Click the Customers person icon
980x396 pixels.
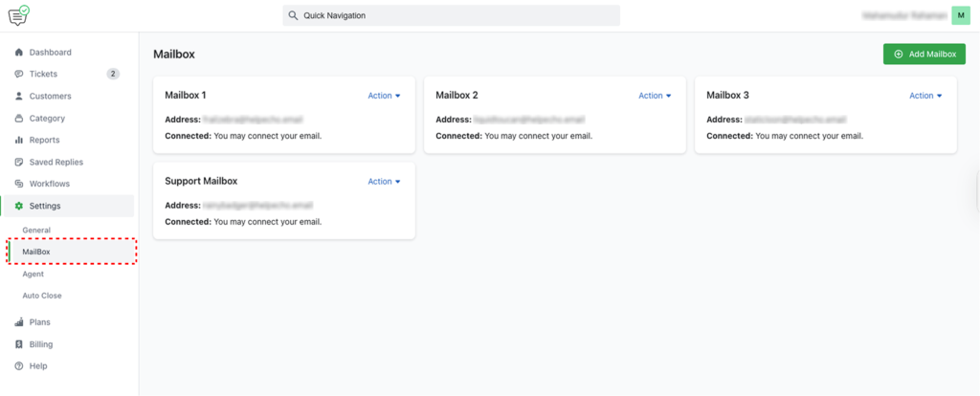pyautogui.click(x=19, y=97)
